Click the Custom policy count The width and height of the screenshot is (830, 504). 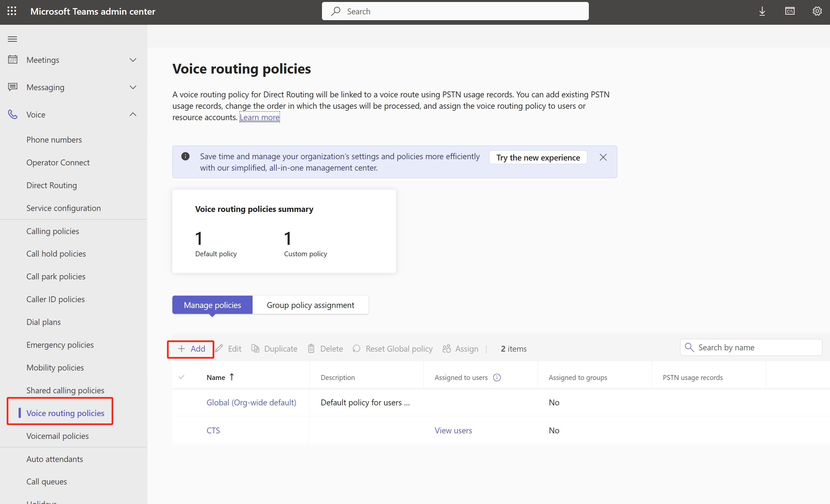pyautogui.click(x=288, y=238)
